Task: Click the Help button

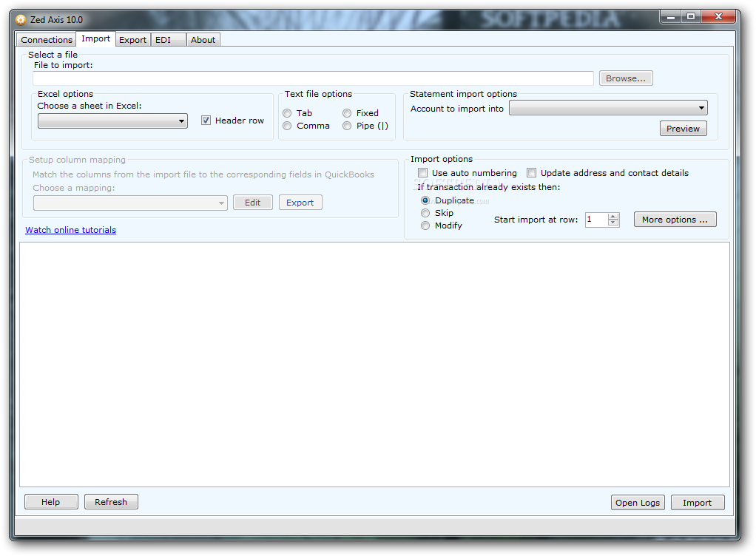Action: click(51, 502)
